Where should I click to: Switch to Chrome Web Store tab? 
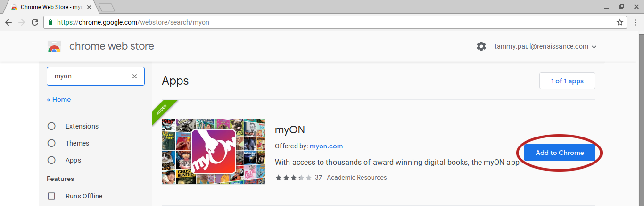50,7
